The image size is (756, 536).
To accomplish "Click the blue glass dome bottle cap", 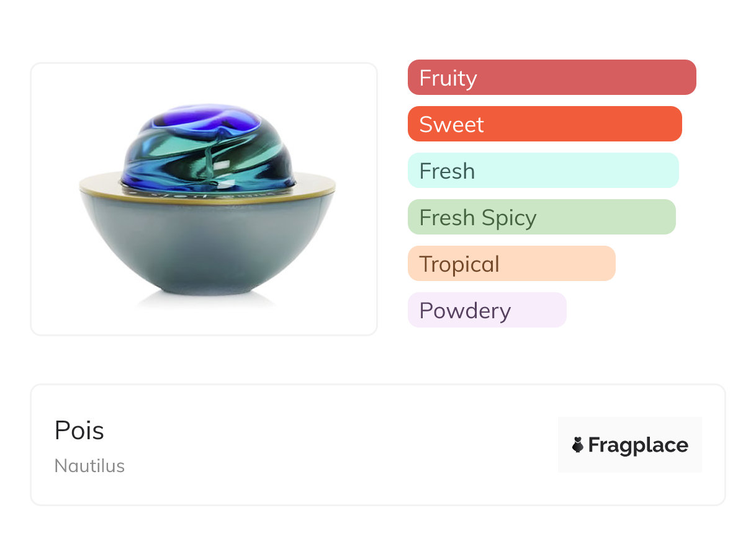I will coord(208,146).
